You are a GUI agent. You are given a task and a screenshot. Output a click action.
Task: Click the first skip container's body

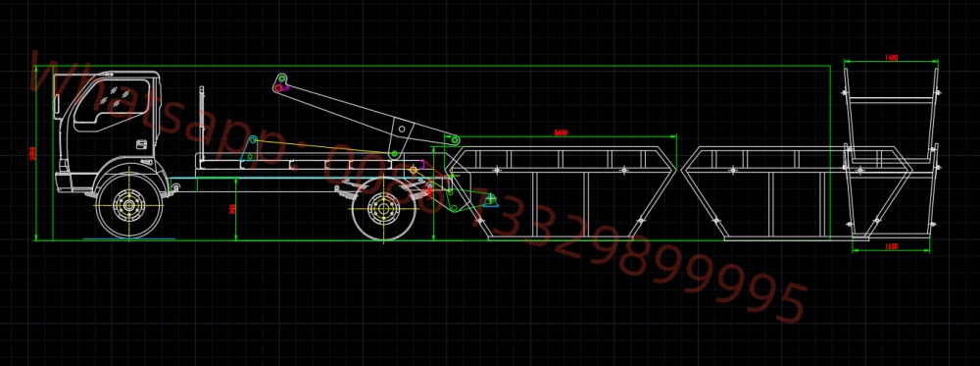pyautogui.click(x=561, y=192)
